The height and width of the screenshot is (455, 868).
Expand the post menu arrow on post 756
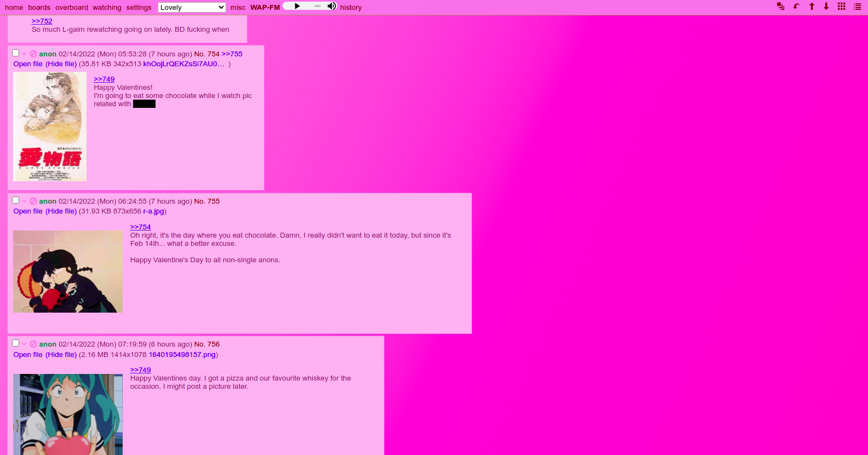(x=25, y=344)
